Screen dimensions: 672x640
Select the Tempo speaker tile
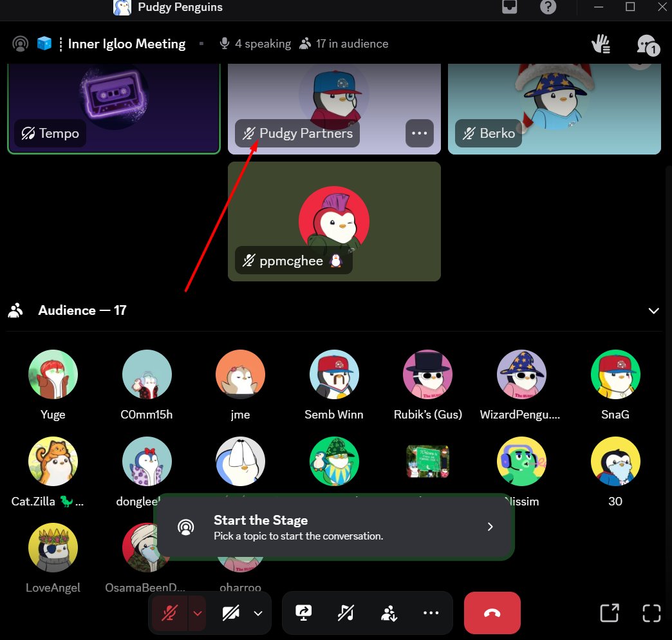(114, 108)
